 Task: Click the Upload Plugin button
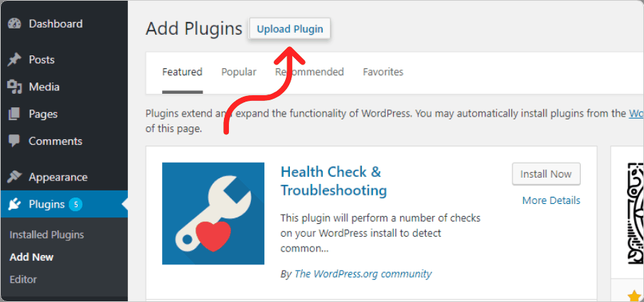289,29
